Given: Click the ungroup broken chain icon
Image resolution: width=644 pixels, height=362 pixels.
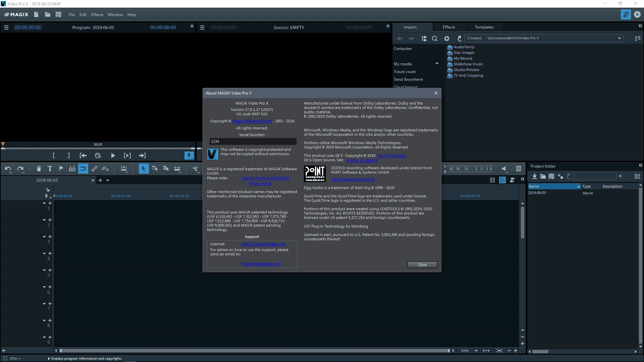Looking at the screenshot, I should click(105, 169).
